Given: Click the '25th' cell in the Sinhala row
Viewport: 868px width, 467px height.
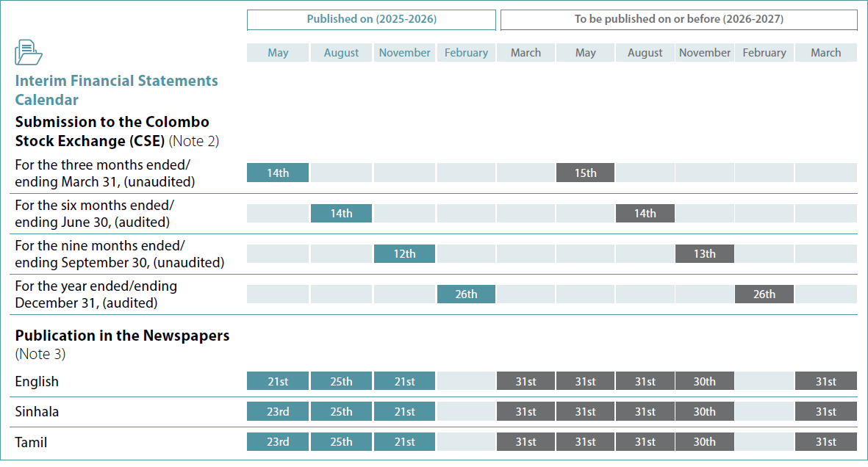Looking at the screenshot, I should (341, 412).
